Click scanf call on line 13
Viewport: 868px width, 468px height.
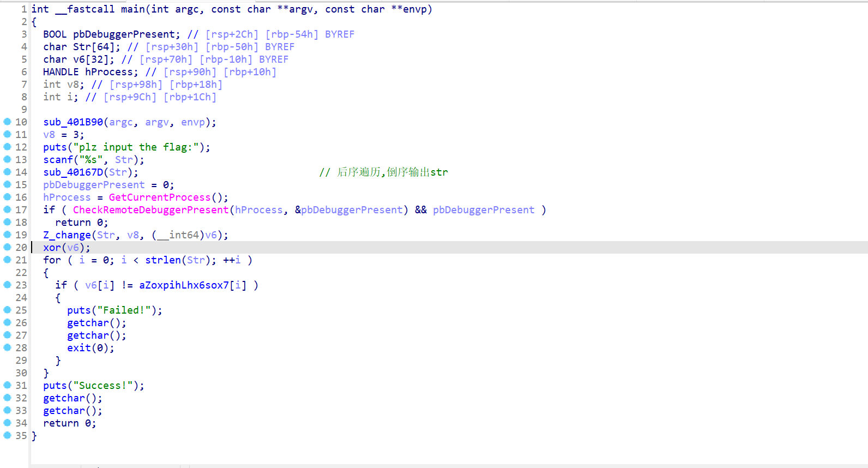[58, 160]
